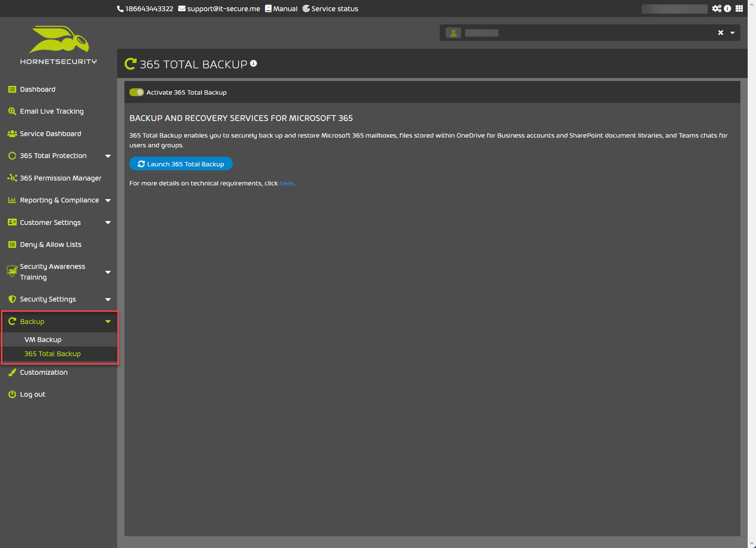The height and width of the screenshot is (548, 756).
Task: Click the Hornetsecurity logo
Action: click(x=59, y=45)
